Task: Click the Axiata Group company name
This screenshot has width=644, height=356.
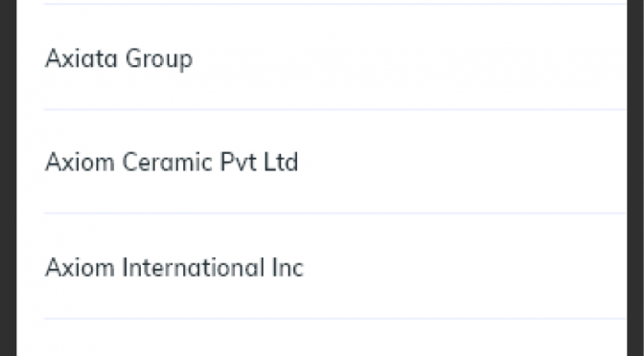Action: 119,58
